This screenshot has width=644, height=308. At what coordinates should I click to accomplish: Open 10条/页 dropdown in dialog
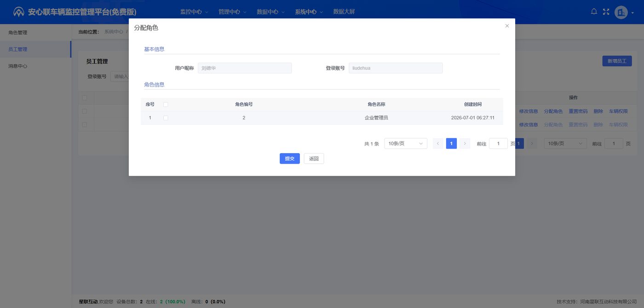[x=406, y=143]
